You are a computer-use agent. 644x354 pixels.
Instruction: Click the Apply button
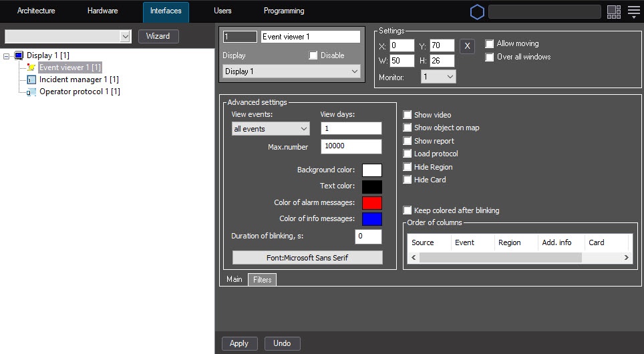pyautogui.click(x=238, y=343)
